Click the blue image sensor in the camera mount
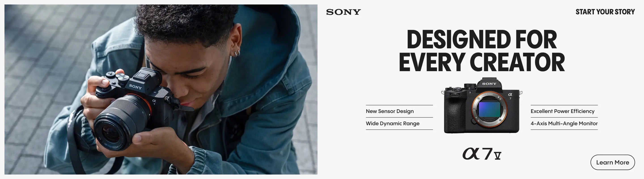The height and width of the screenshot is (179, 644). 489,109
